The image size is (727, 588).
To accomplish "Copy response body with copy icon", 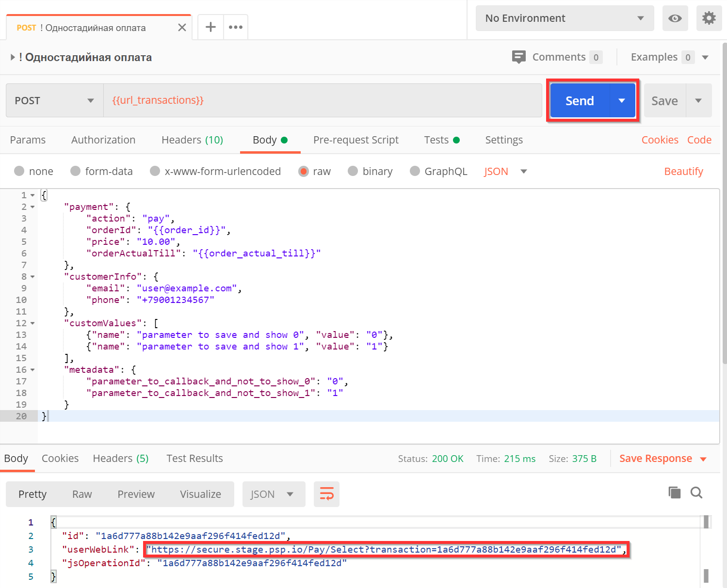I will [x=675, y=493].
